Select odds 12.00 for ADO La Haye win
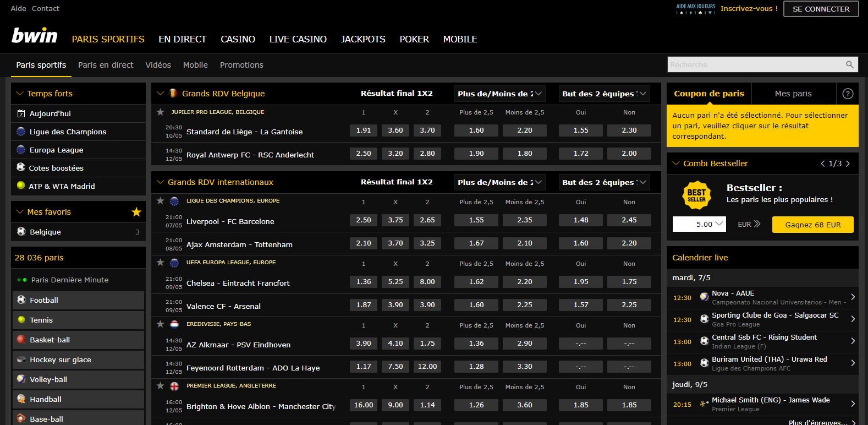This screenshot has width=868, height=425. (427, 366)
